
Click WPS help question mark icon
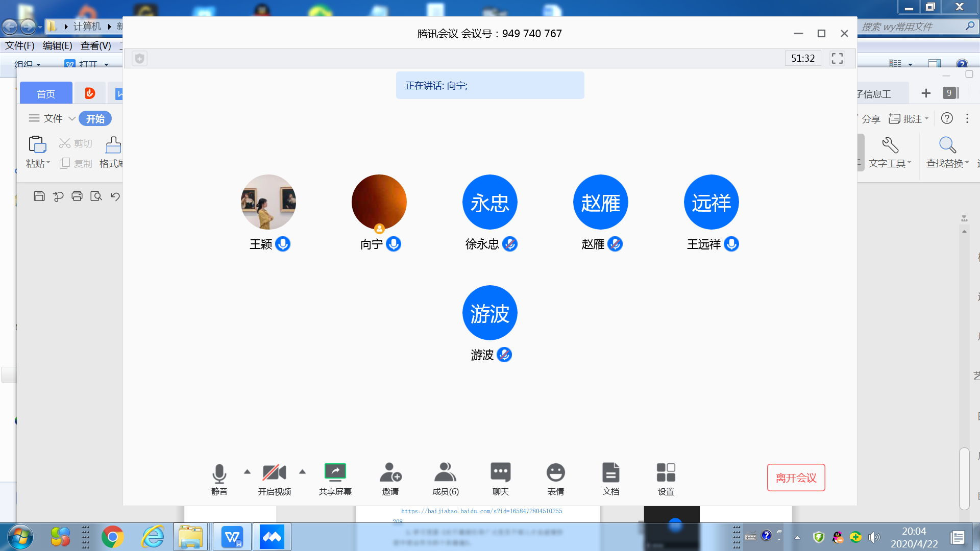point(947,118)
